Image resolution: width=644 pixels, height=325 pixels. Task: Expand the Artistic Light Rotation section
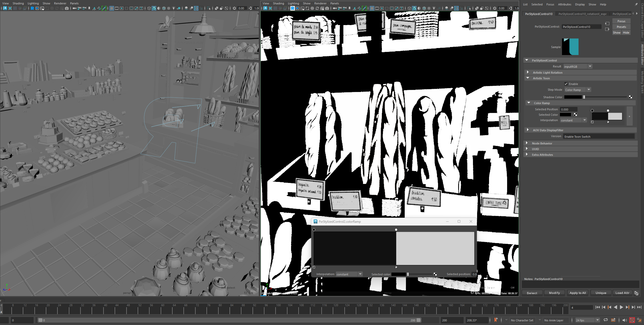[528, 73]
